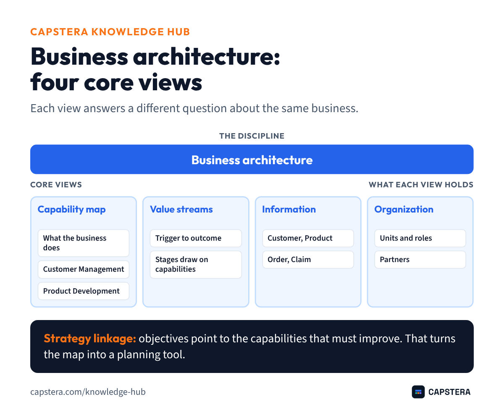This screenshot has height=420, width=504.
Task: Click the Business architecture blue banner
Action: tap(252, 160)
